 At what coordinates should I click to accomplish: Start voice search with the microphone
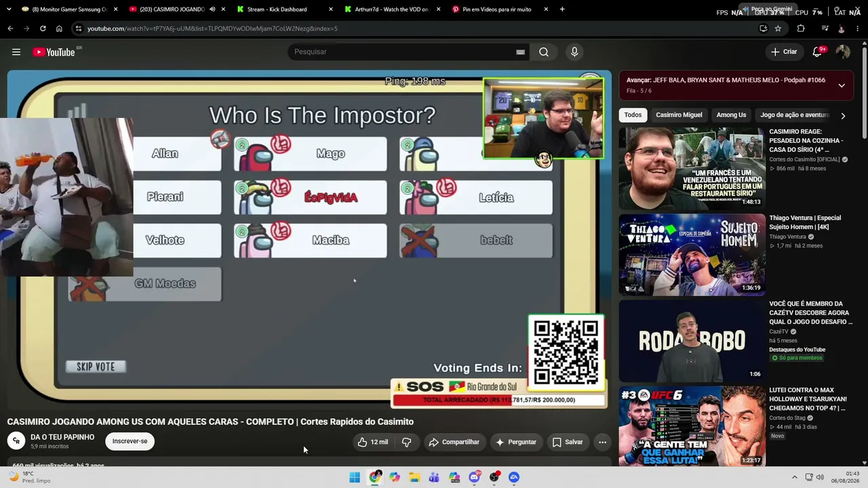574,52
